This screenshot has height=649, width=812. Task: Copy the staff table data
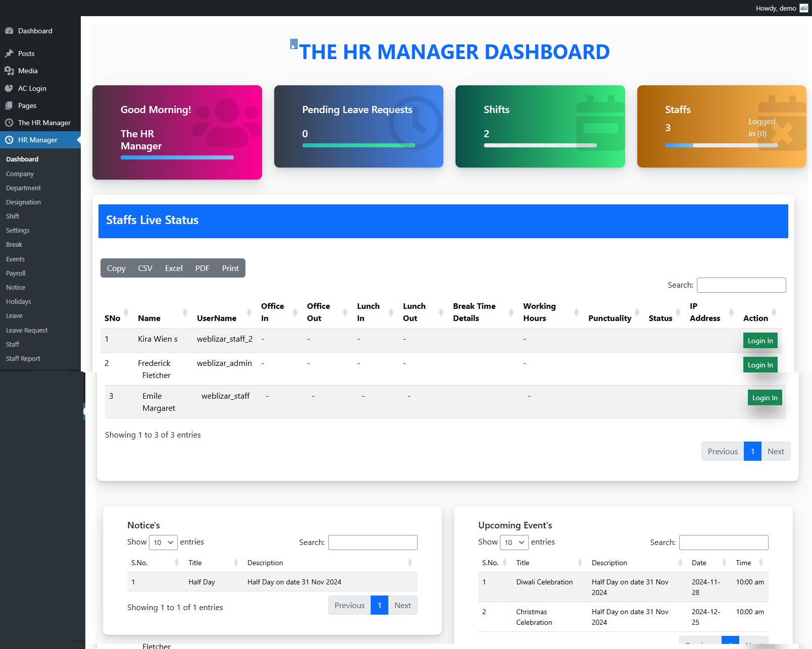click(x=116, y=268)
